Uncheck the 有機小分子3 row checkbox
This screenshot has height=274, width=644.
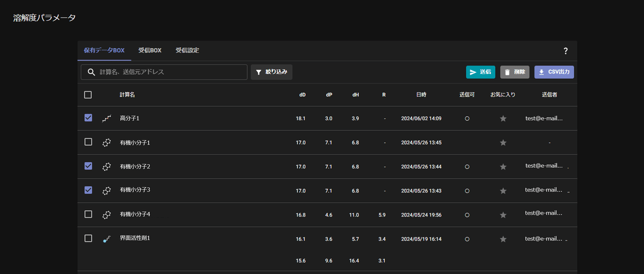click(x=88, y=190)
